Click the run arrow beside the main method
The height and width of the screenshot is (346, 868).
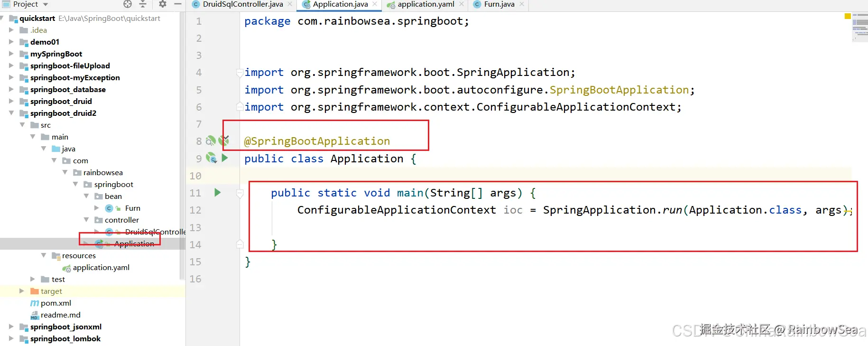(x=217, y=192)
